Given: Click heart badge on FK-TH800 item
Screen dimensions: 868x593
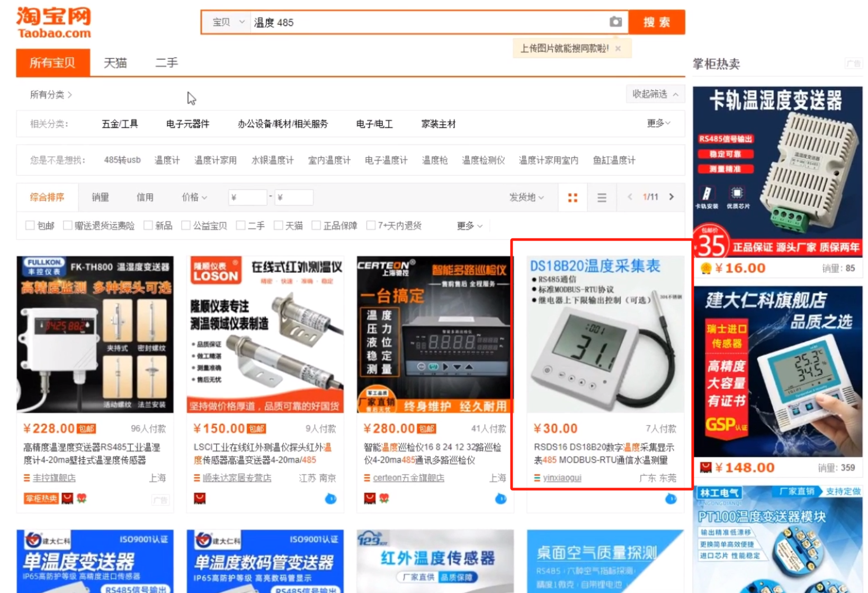Looking at the screenshot, I should pos(82,498).
